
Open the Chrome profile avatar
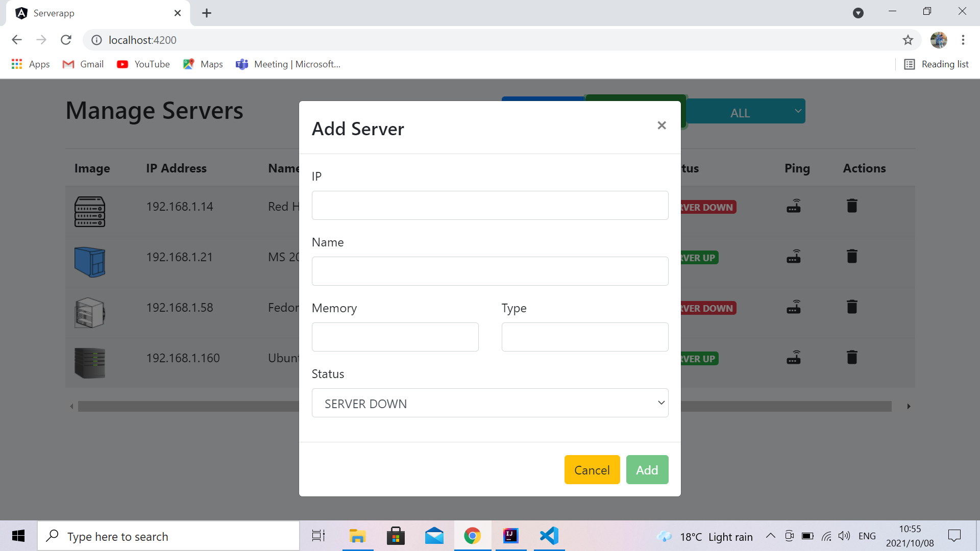click(x=939, y=40)
